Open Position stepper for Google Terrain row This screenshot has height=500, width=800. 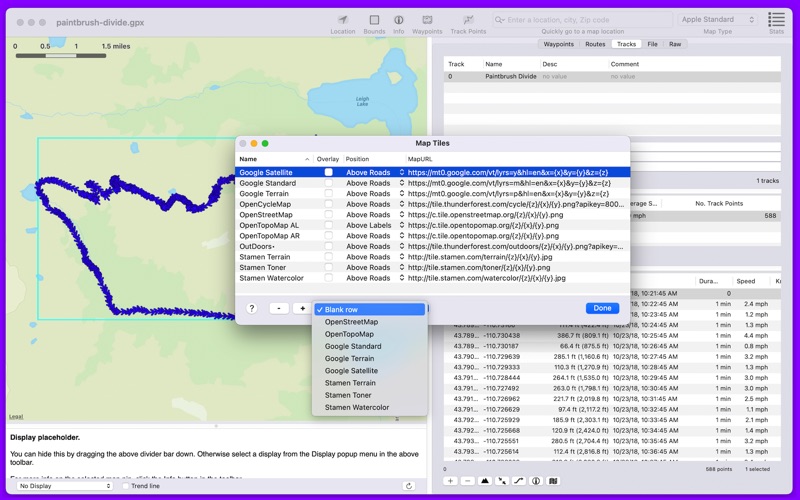click(x=402, y=193)
